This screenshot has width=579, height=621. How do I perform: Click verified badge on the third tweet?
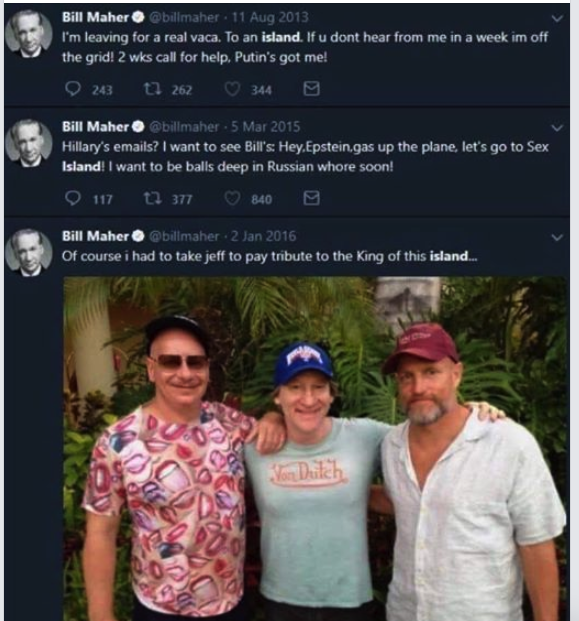[138, 236]
